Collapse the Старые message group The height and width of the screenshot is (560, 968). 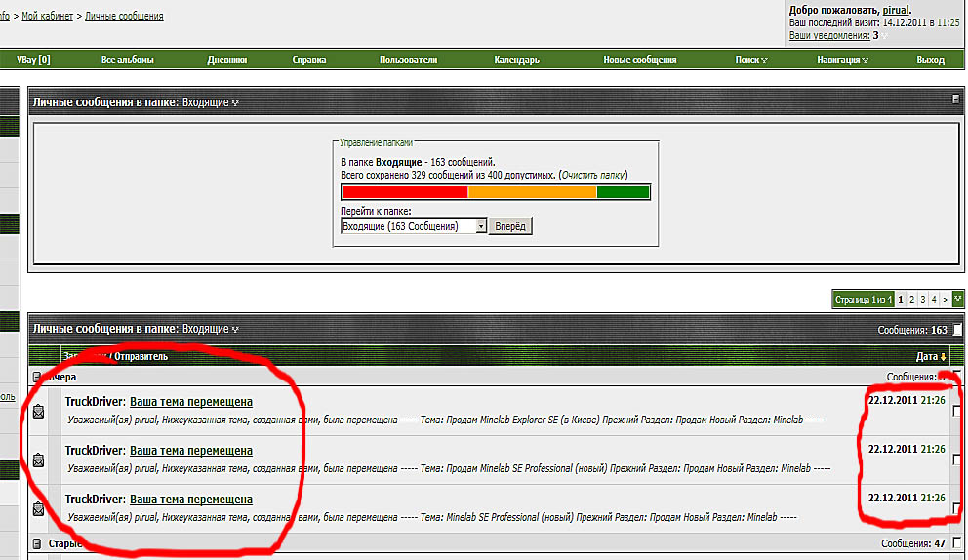[x=37, y=544]
